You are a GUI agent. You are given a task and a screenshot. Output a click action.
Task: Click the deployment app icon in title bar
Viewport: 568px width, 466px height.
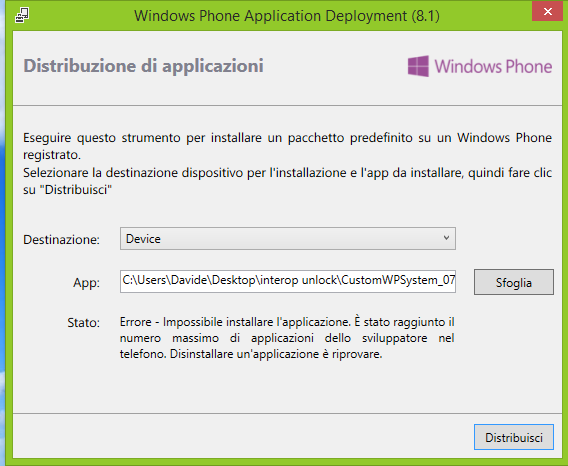22,16
